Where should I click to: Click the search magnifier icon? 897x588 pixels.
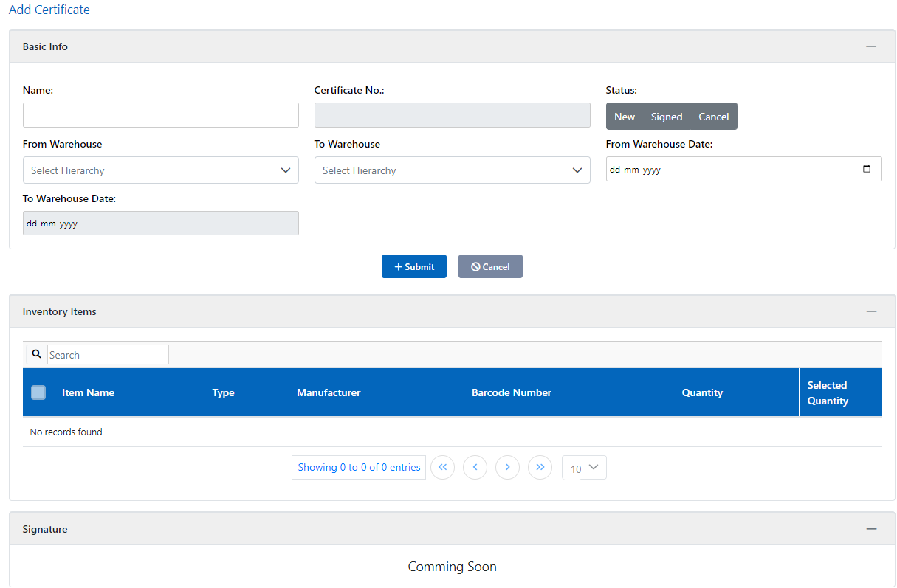(x=36, y=354)
